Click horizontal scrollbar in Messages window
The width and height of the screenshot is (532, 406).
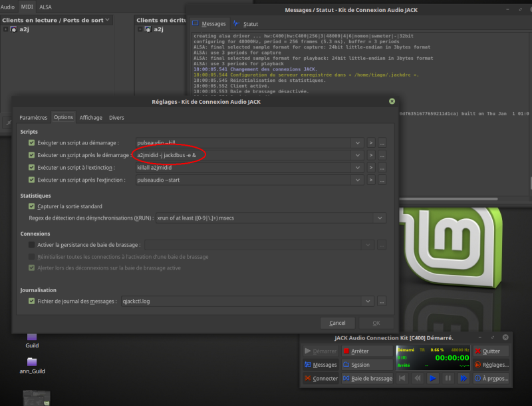(x=448, y=199)
